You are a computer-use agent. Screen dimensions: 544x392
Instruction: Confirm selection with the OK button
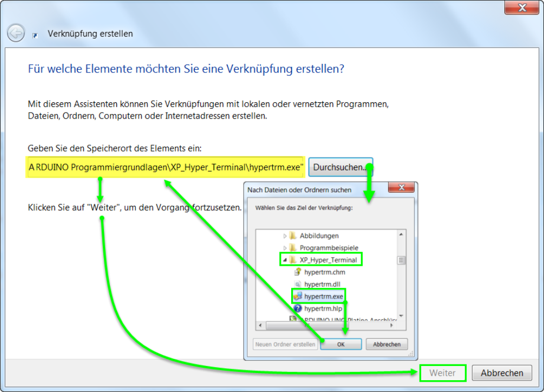click(340, 344)
